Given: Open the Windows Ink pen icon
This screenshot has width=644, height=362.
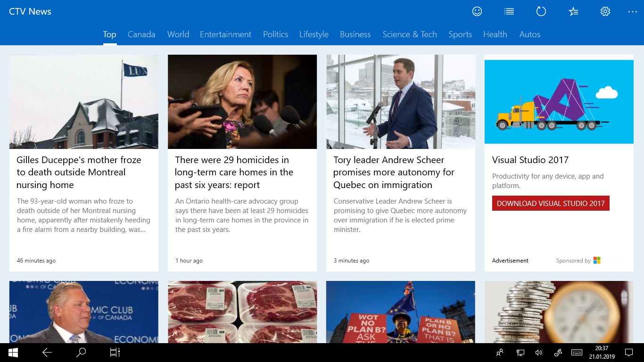Looking at the screenshot, I should click(558, 353).
